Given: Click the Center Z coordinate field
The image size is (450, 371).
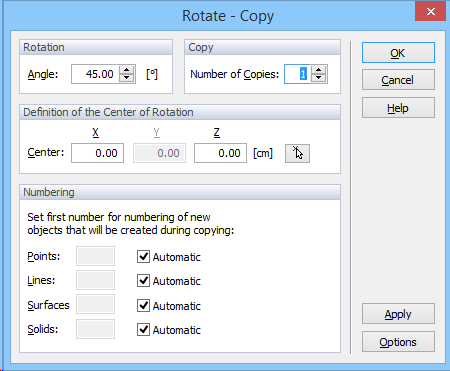Looking at the screenshot, I should [x=220, y=153].
